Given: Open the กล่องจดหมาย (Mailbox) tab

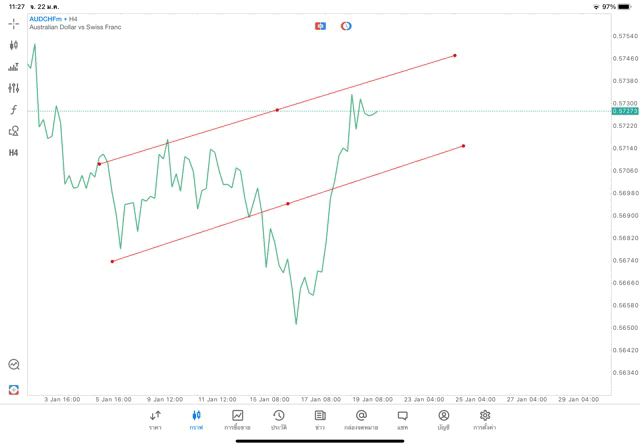Looking at the screenshot, I should 361,420.
